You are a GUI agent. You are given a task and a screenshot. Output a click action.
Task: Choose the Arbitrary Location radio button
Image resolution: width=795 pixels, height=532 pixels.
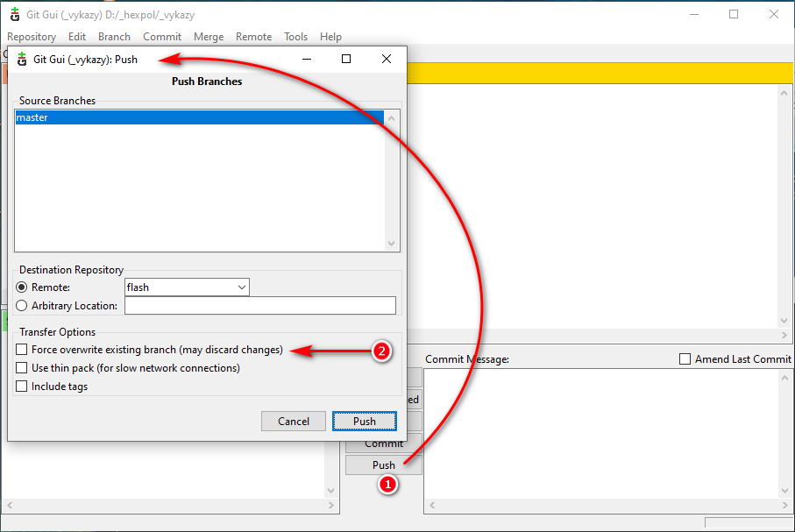click(x=22, y=306)
